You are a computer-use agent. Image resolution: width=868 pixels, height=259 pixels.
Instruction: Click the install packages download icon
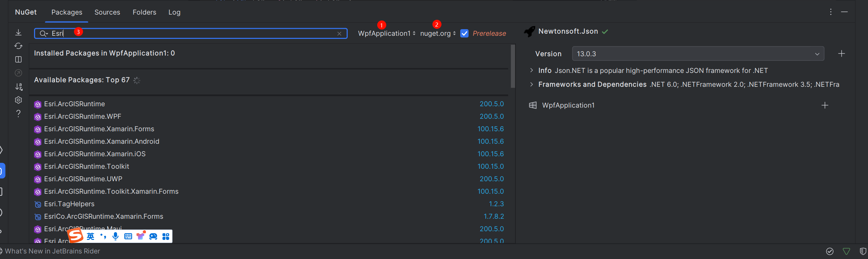pos(18,32)
